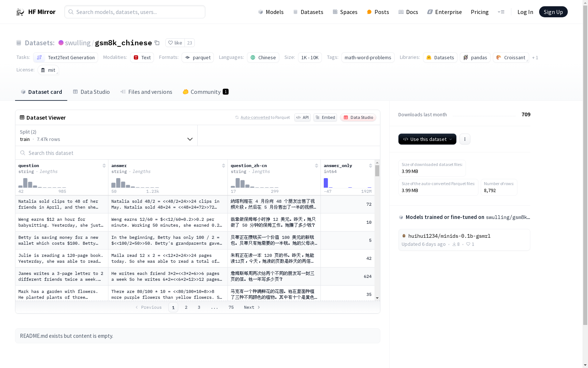Screen dimensions: 588x368
Task: Click the parquet format tag
Action: coord(198,57)
